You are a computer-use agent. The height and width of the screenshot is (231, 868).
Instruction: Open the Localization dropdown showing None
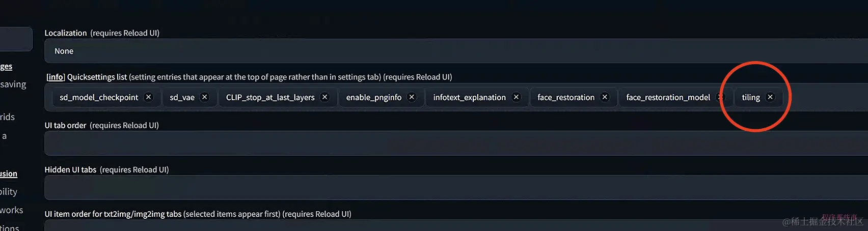[x=456, y=51]
